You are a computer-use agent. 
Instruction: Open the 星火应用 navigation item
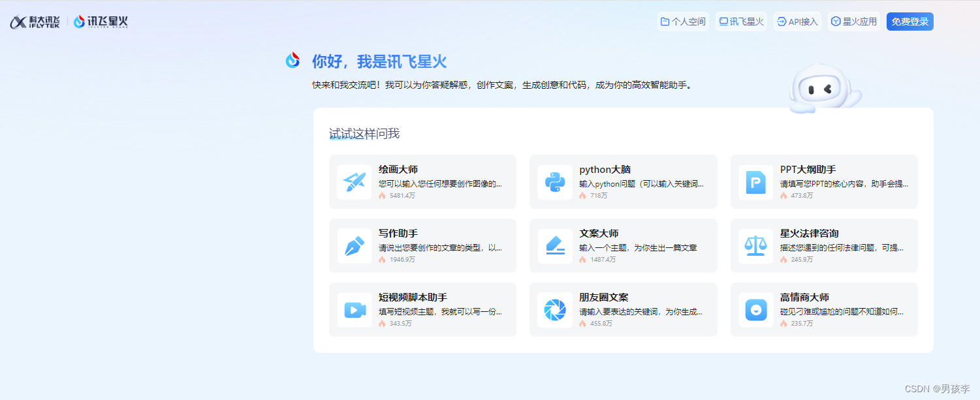(854, 22)
